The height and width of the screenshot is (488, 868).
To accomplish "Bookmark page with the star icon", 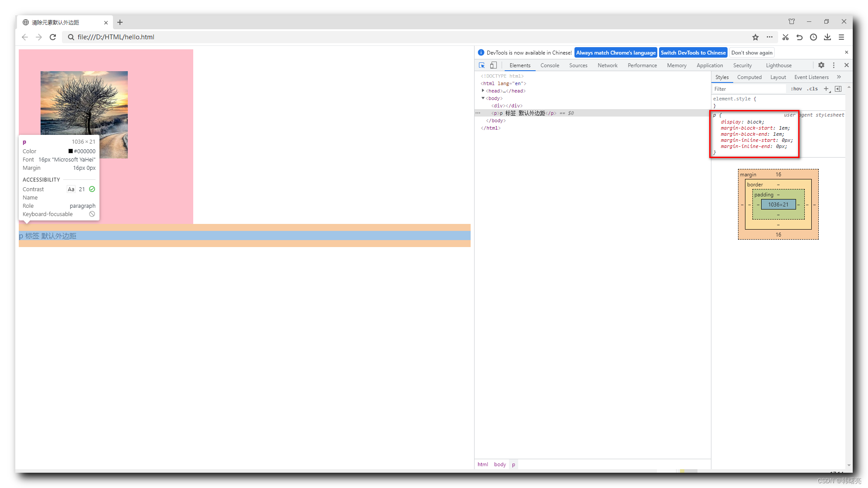I will 755,37.
